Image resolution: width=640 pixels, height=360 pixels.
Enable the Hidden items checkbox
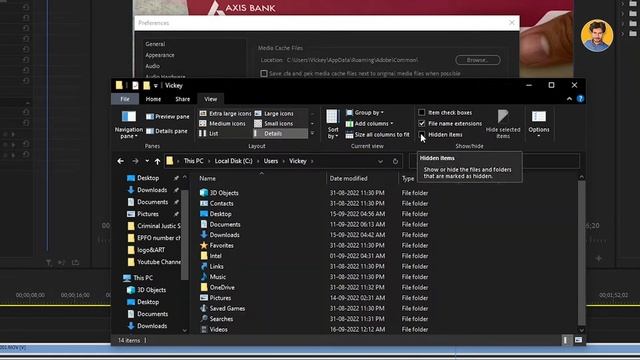click(422, 134)
